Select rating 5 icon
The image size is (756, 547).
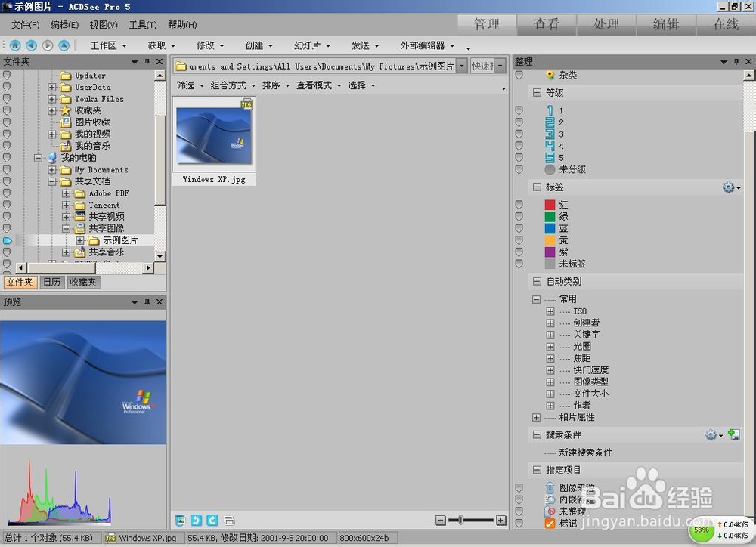click(550, 158)
